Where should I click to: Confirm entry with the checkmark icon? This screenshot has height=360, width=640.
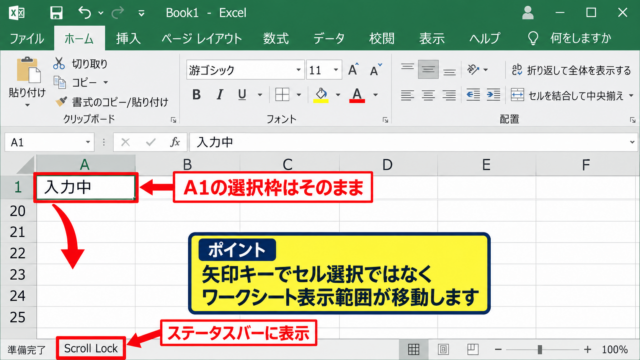151,142
